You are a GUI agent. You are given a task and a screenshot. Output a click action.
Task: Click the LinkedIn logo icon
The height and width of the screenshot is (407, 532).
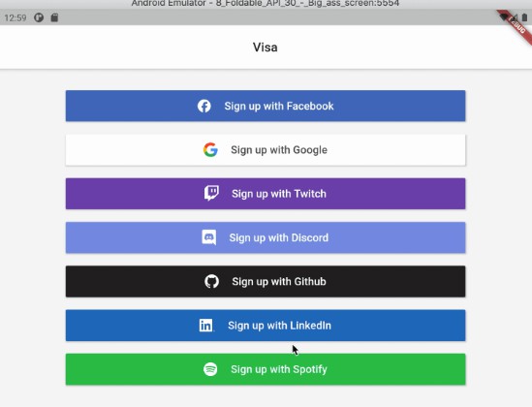click(206, 326)
